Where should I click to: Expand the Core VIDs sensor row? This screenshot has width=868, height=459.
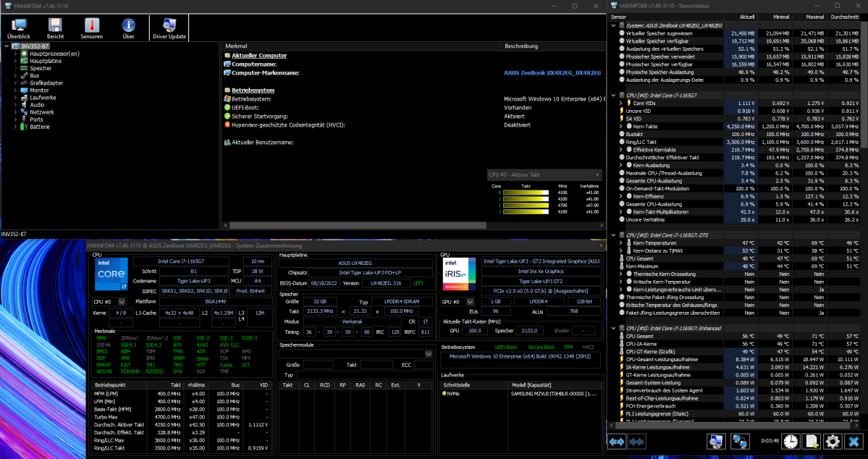point(622,103)
